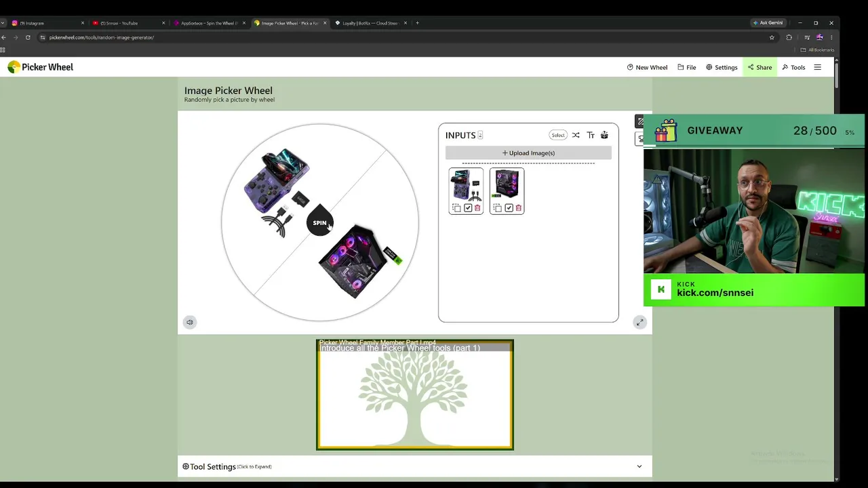
Task: Click the Tool Settings chevron arrow
Action: coord(639,466)
